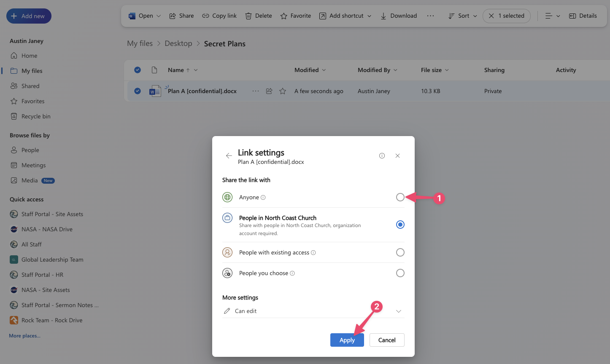This screenshot has width=610, height=364.
Task: Click the back arrow in Link settings
Action: (x=229, y=156)
